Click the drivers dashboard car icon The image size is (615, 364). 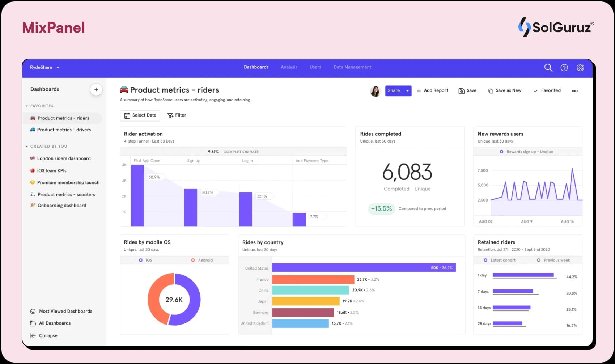click(33, 130)
